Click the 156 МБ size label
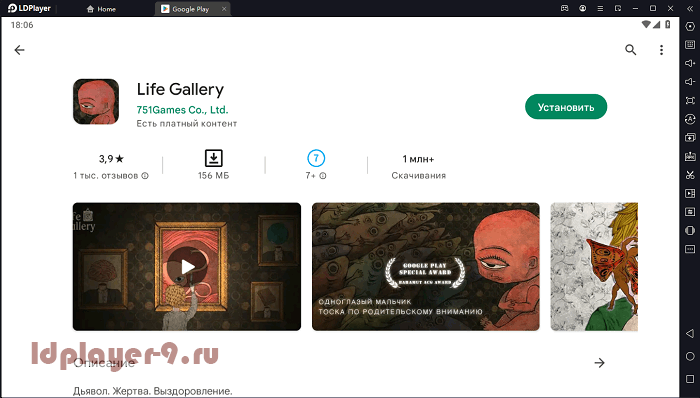Viewport: 700px width, 398px height. (213, 176)
